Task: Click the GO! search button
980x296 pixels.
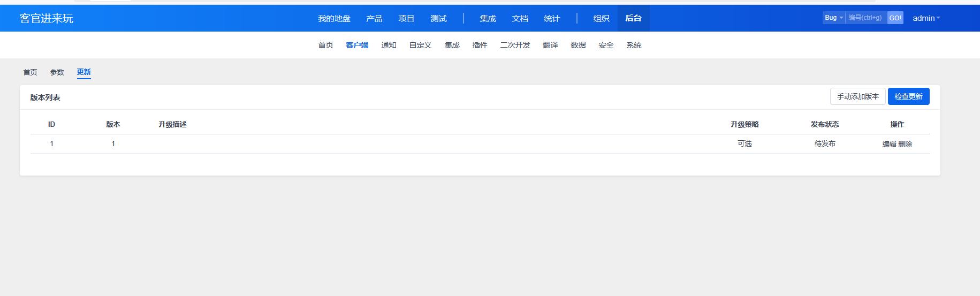Action: (895, 18)
